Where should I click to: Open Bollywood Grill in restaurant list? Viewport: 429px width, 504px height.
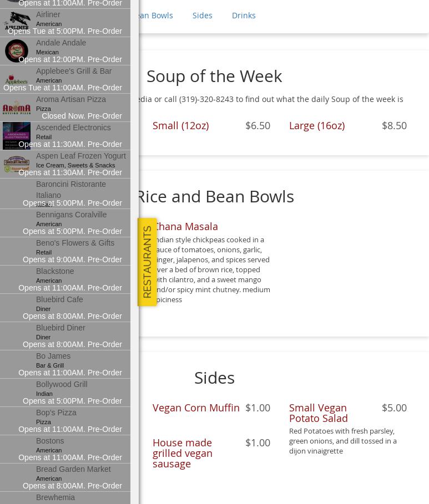(62, 384)
